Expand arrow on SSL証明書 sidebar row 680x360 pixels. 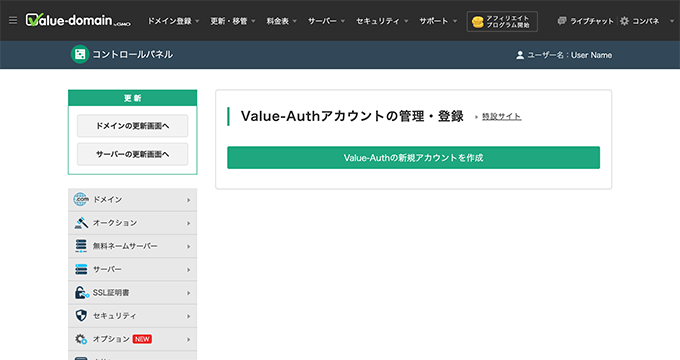pos(189,293)
